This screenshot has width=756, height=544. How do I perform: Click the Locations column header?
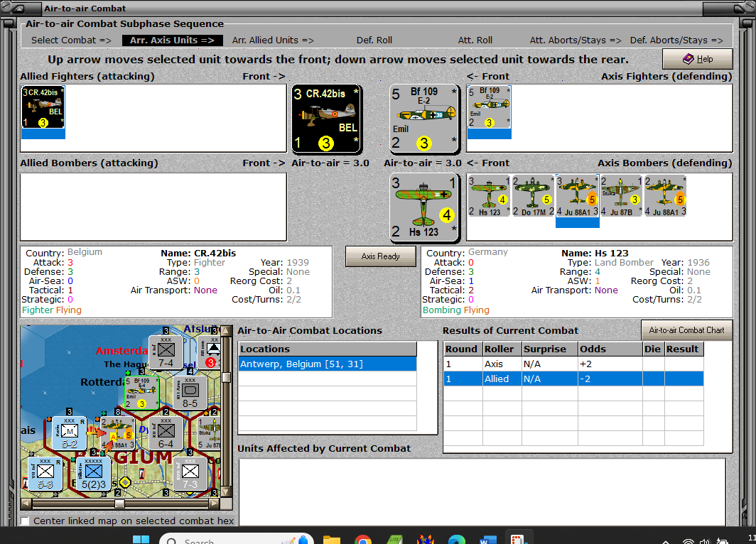click(x=328, y=349)
